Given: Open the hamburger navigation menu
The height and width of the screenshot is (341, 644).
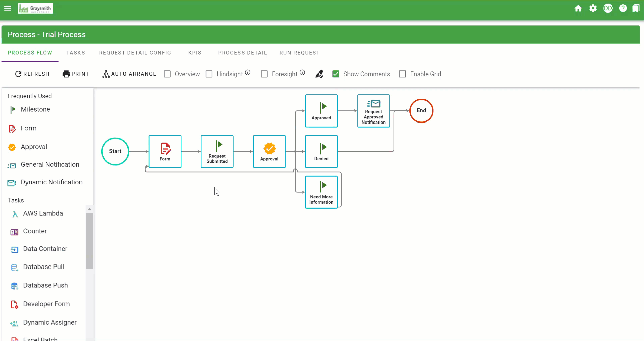Looking at the screenshot, I should [8, 8].
